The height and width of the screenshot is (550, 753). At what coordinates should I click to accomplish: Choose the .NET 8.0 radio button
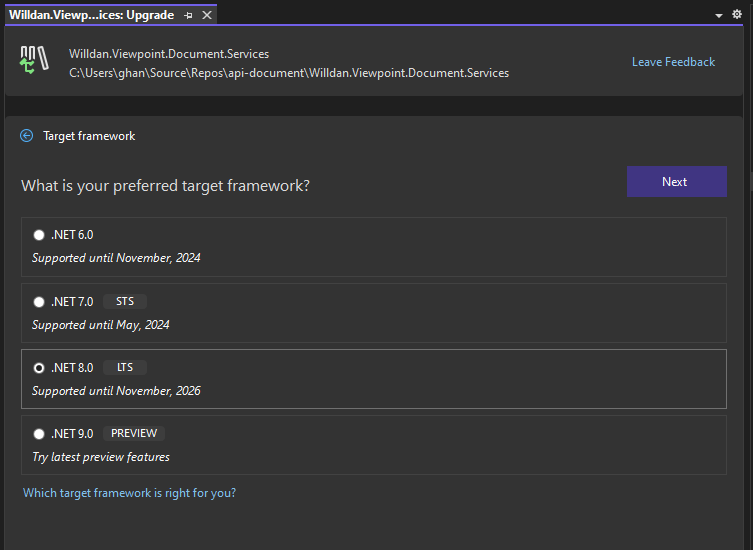39,368
